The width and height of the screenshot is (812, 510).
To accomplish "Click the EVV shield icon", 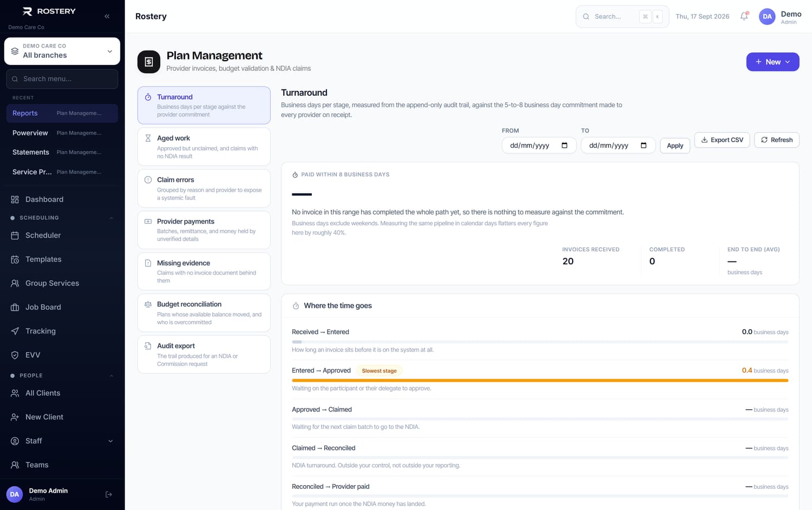I will coord(15,355).
